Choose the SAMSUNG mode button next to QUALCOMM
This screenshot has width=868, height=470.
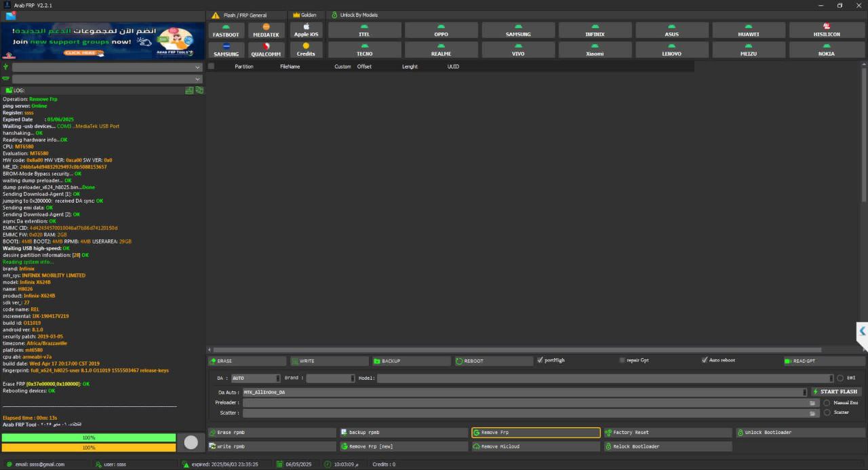click(226, 50)
